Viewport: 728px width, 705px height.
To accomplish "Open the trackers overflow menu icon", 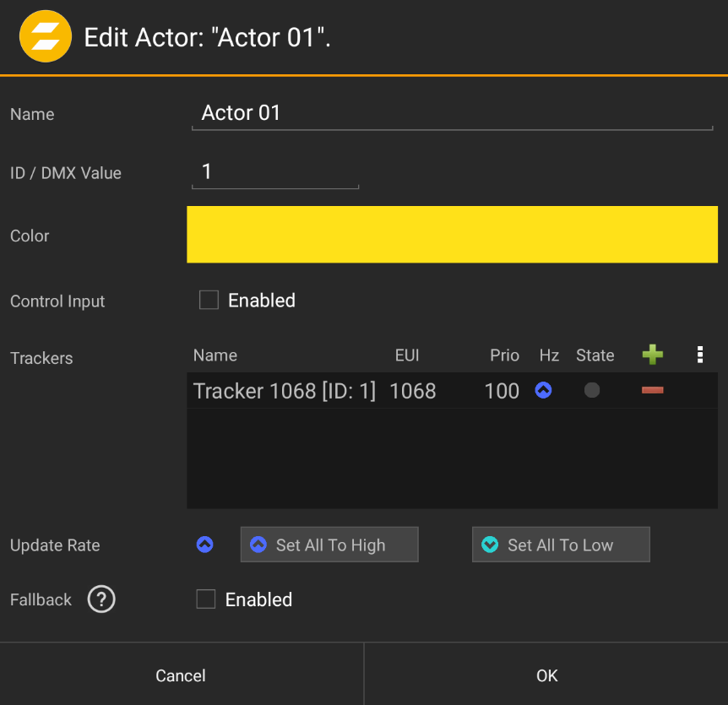I will tap(700, 355).
